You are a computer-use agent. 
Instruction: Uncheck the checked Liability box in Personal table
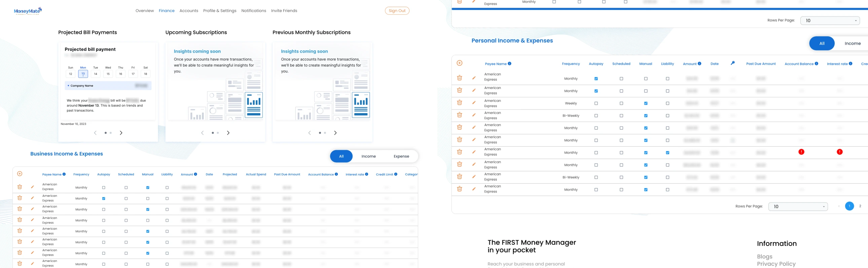click(667, 153)
